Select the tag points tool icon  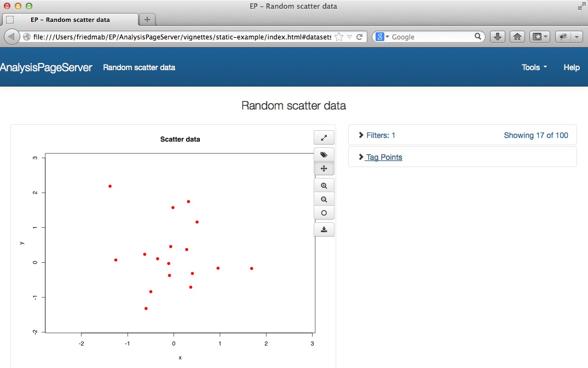324,155
